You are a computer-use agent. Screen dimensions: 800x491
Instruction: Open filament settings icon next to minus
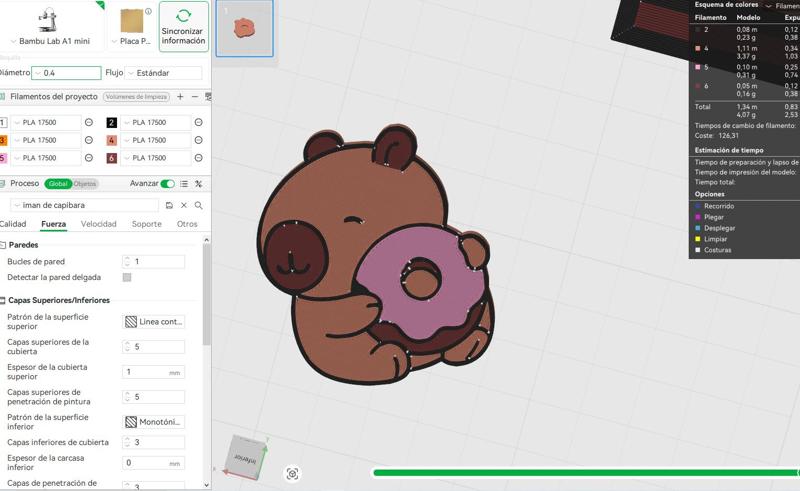208,96
